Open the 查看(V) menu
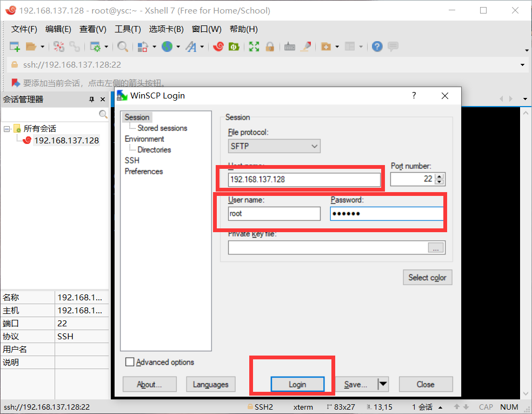Image resolution: width=532 pixels, height=414 pixels. pyautogui.click(x=92, y=29)
